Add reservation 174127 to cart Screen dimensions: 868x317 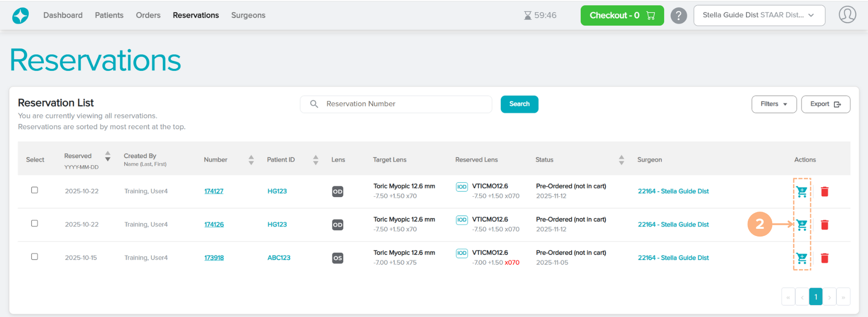point(802,192)
